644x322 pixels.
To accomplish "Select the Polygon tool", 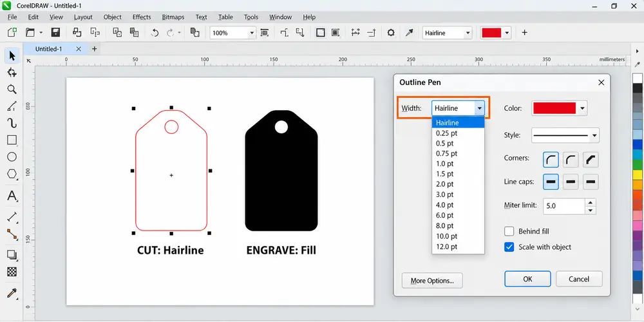I will coord(12,174).
